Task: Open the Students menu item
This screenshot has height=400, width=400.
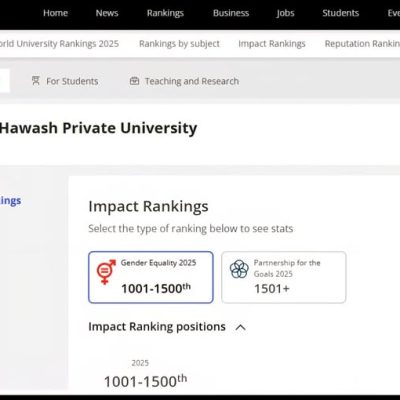Action: point(341,13)
